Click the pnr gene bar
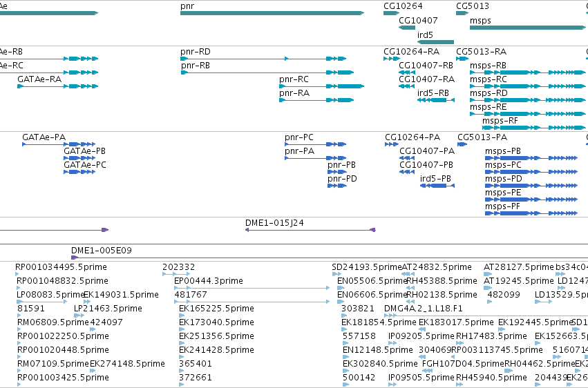588x388 pixels. pyautogui.click(x=272, y=13)
